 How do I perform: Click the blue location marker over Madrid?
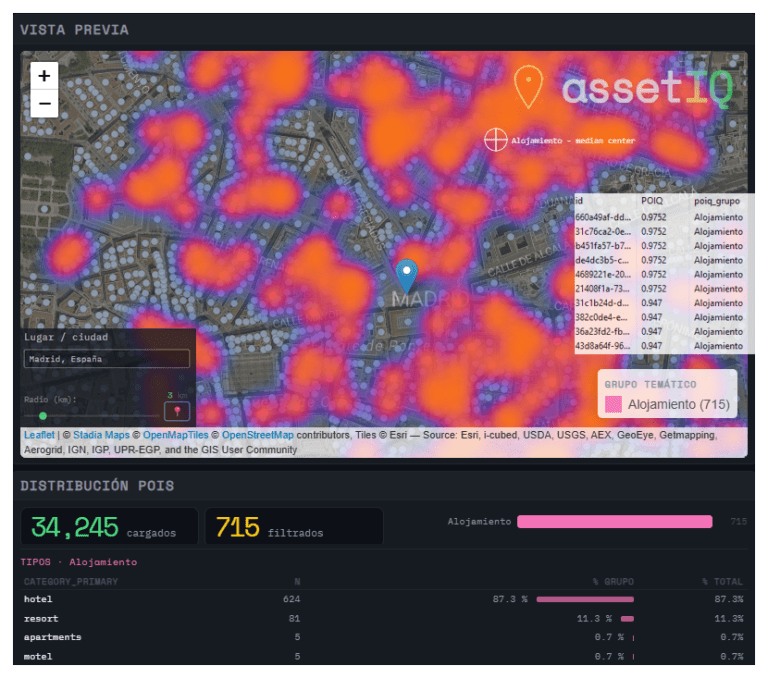pos(407,276)
